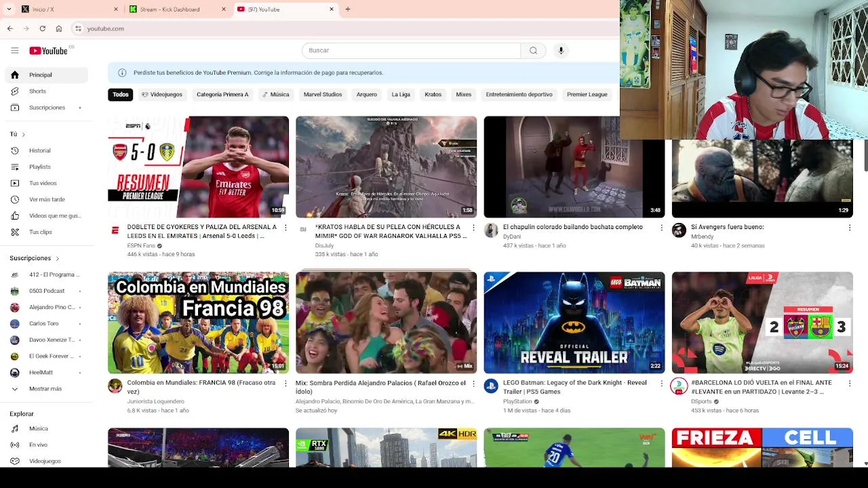Filter by Entretenimiento deportivo chip
The height and width of the screenshot is (488, 868).
(x=519, y=94)
